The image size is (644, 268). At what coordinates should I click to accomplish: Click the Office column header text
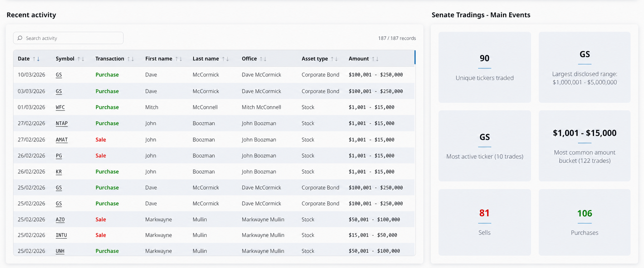pyautogui.click(x=249, y=59)
